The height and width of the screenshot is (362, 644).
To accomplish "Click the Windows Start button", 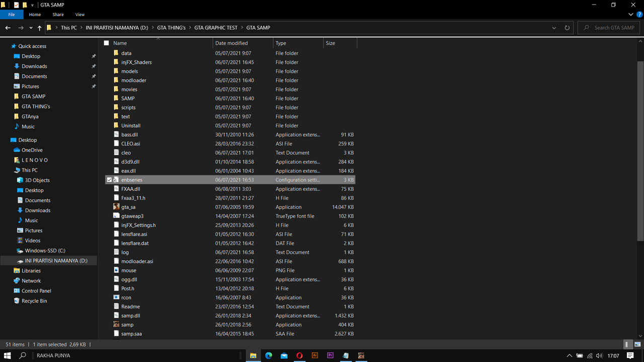I will tap(8, 355).
